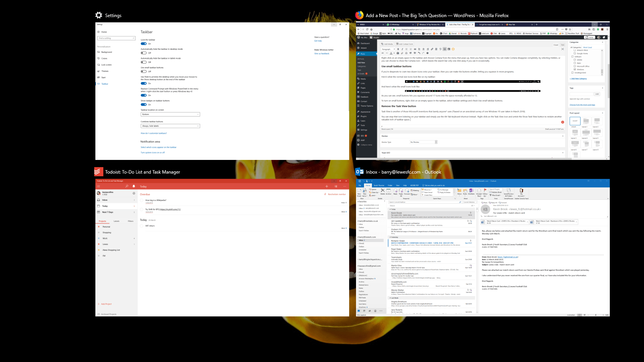Disable the 'Lock the taskbar' toggle

point(144,44)
